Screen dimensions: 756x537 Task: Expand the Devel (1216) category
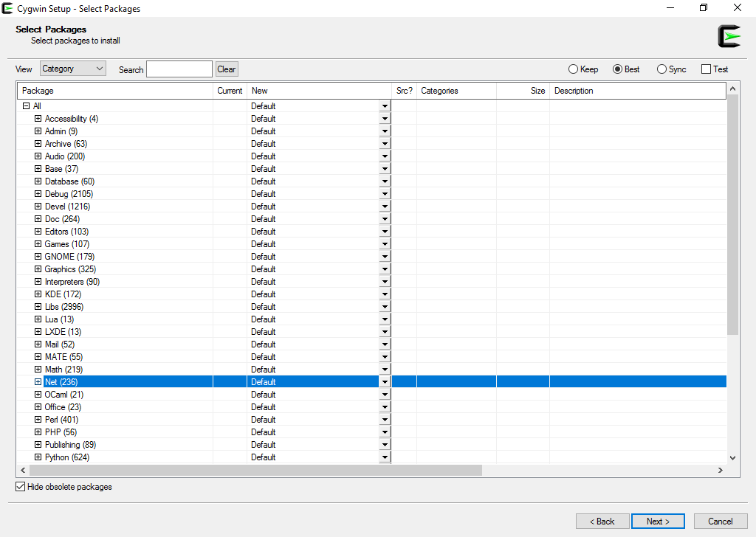coord(38,206)
